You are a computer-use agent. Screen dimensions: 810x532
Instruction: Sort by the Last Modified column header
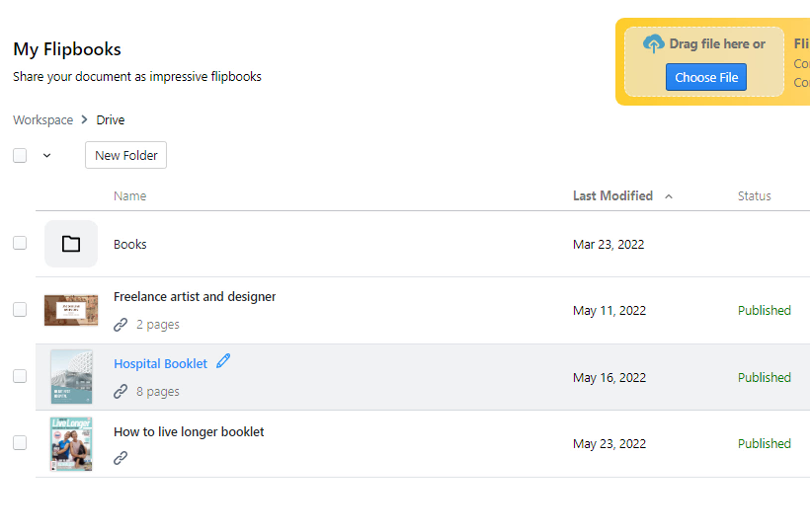click(x=612, y=195)
